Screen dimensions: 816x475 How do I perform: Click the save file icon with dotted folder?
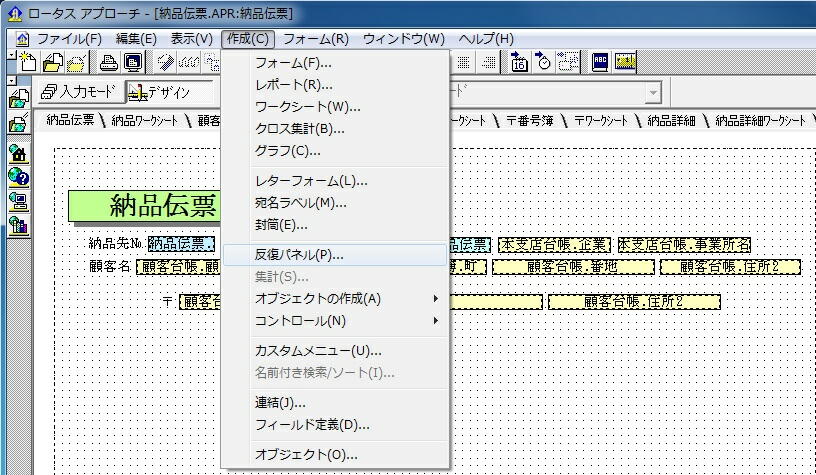pos(77,62)
